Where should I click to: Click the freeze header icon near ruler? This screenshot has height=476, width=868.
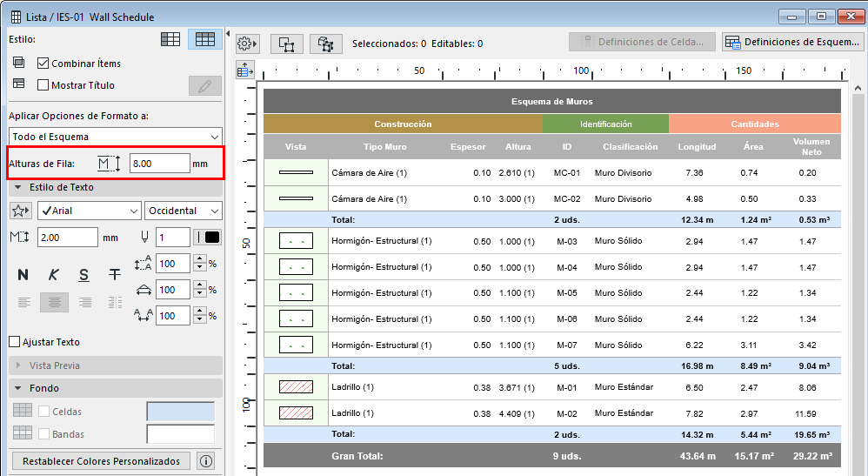[244, 70]
